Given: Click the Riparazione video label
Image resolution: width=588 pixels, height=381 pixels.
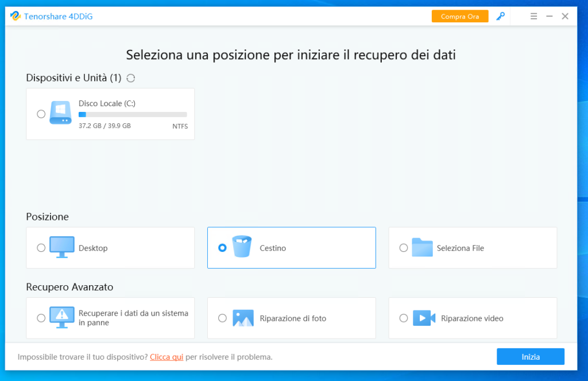Looking at the screenshot, I should click(x=472, y=318).
